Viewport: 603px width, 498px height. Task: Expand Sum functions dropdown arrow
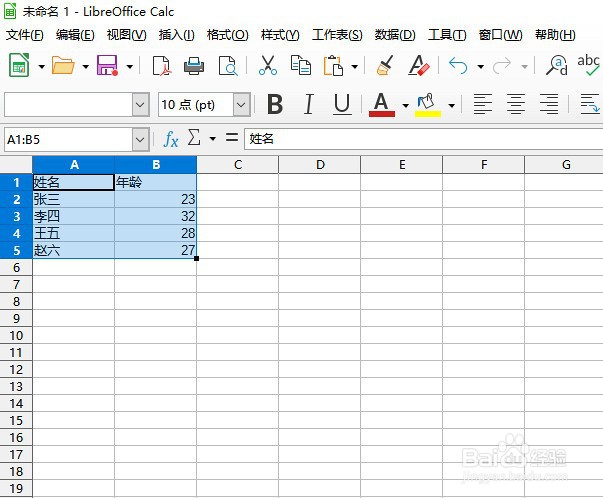point(212,138)
